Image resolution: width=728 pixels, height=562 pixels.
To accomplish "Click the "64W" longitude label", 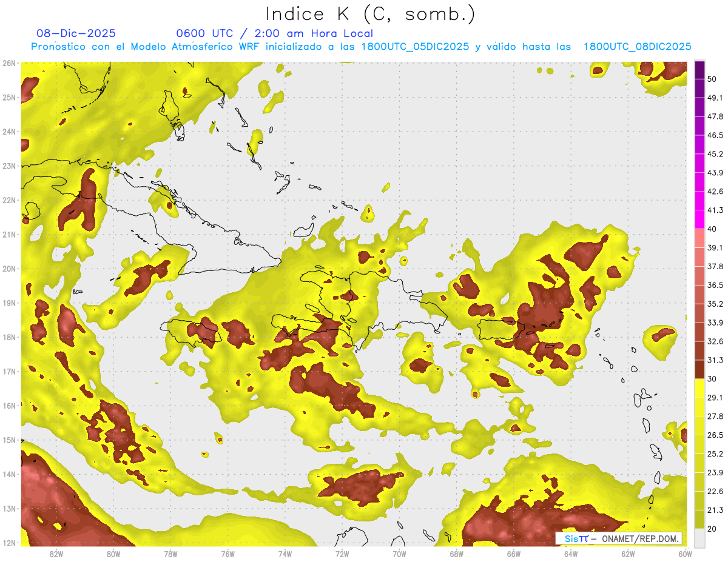I will point(570,554).
